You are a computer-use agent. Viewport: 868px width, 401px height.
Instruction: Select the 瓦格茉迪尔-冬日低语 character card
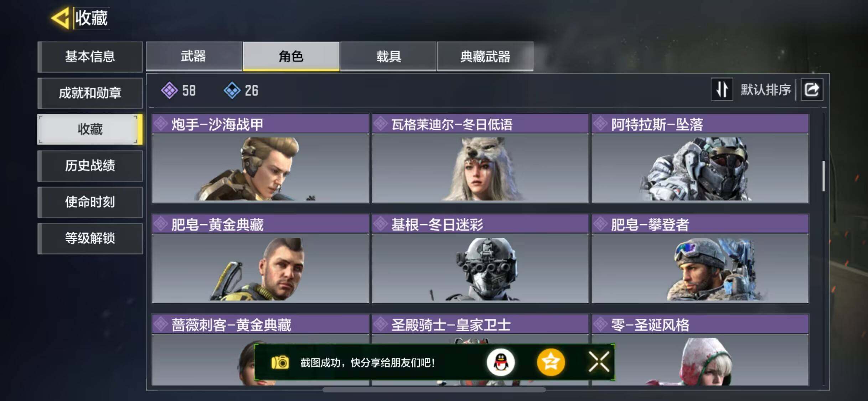tap(480, 158)
